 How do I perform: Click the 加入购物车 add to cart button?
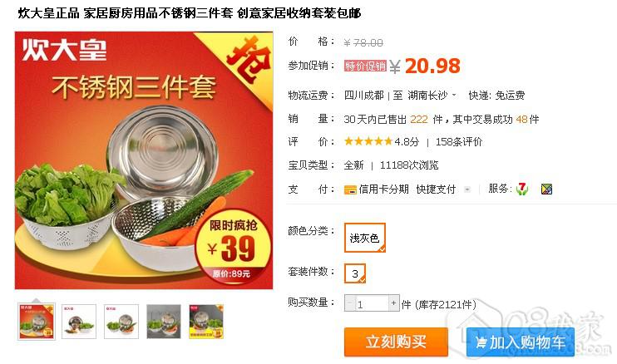521,342
